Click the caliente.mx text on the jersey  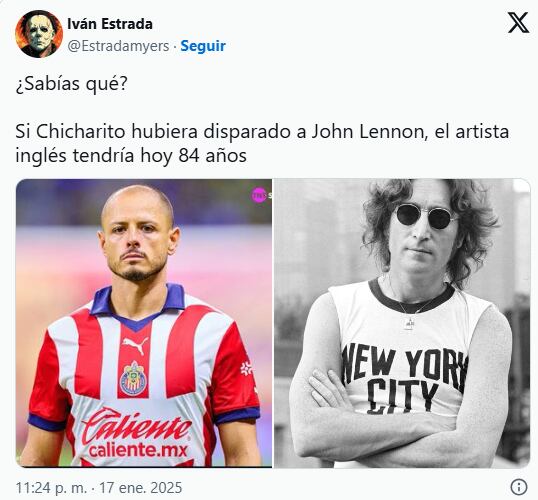138,451
